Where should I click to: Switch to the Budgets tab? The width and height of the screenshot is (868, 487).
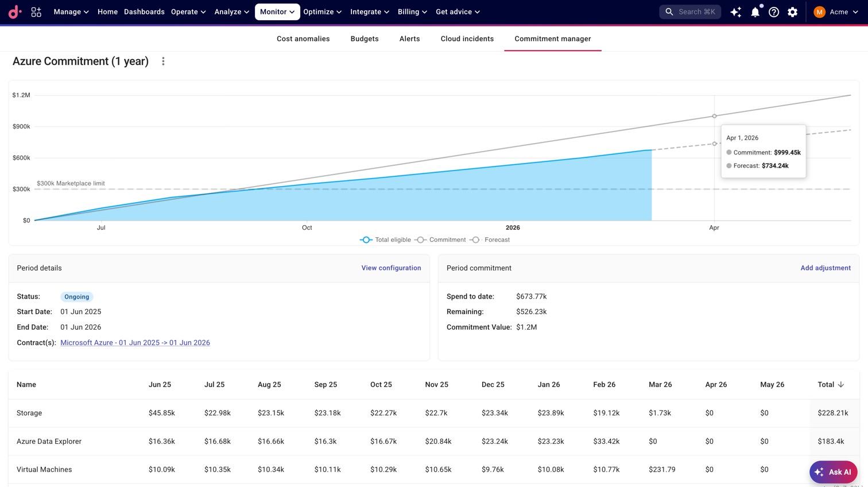pyautogui.click(x=365, y=39)
